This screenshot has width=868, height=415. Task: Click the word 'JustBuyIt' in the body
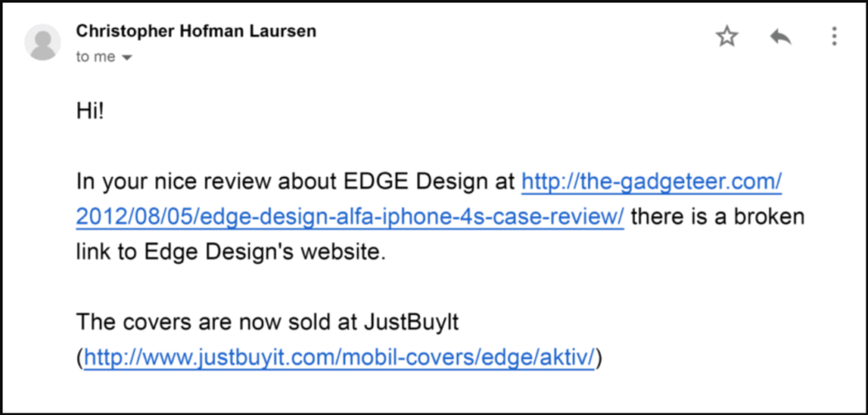[411, 323]
